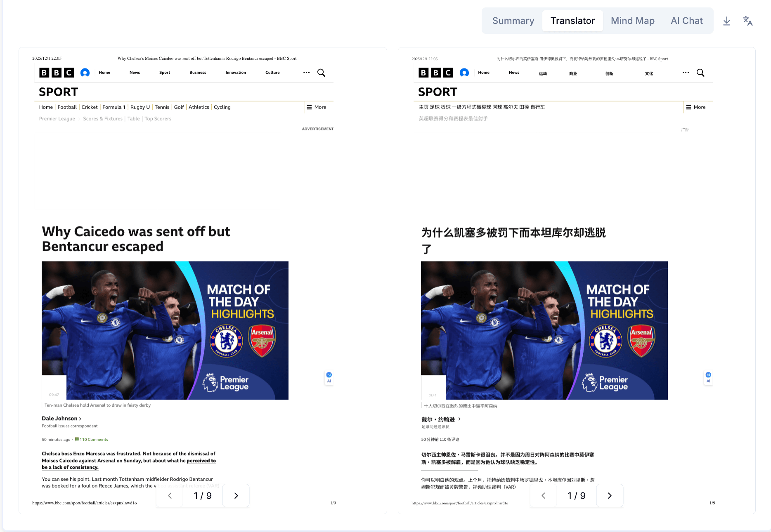Image resolution: width=771 pixels, height=532 pixels.
Task: Open the translation language icon at top right
Action: click(748, 21)
